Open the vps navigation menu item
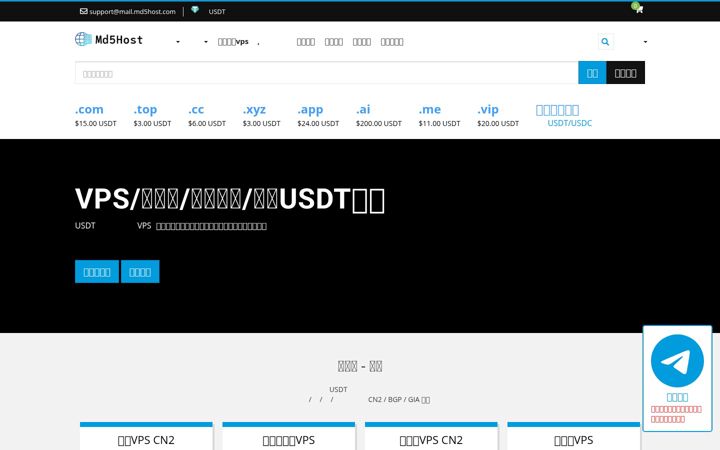 click(x=233, y=42)
